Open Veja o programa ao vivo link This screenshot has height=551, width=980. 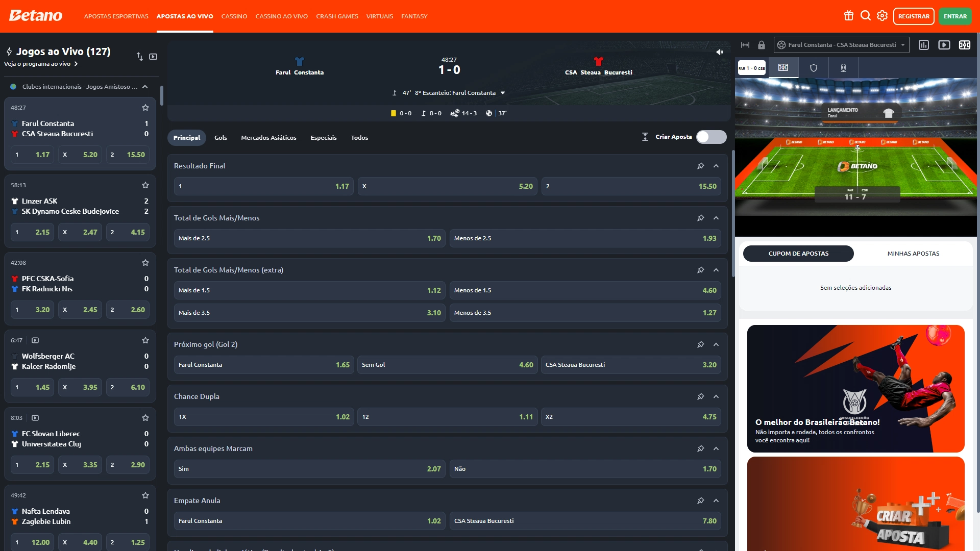coord(41,64)
